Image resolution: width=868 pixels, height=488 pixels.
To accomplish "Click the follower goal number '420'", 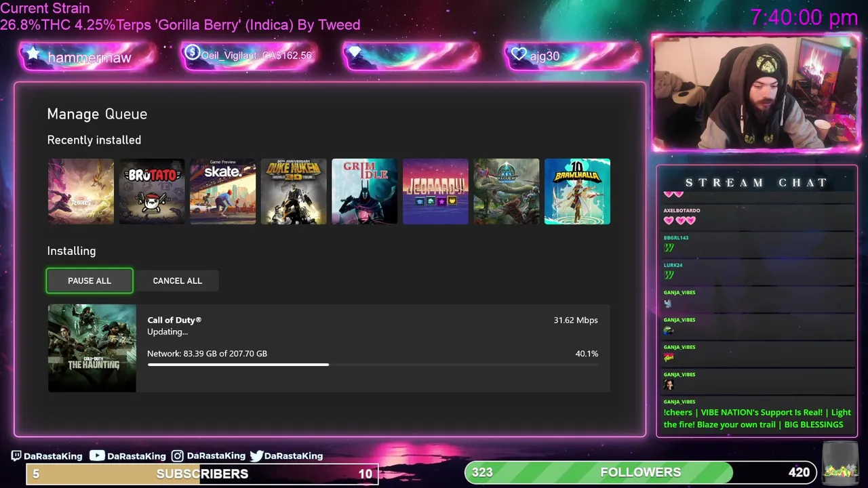I will pos(799,472).
